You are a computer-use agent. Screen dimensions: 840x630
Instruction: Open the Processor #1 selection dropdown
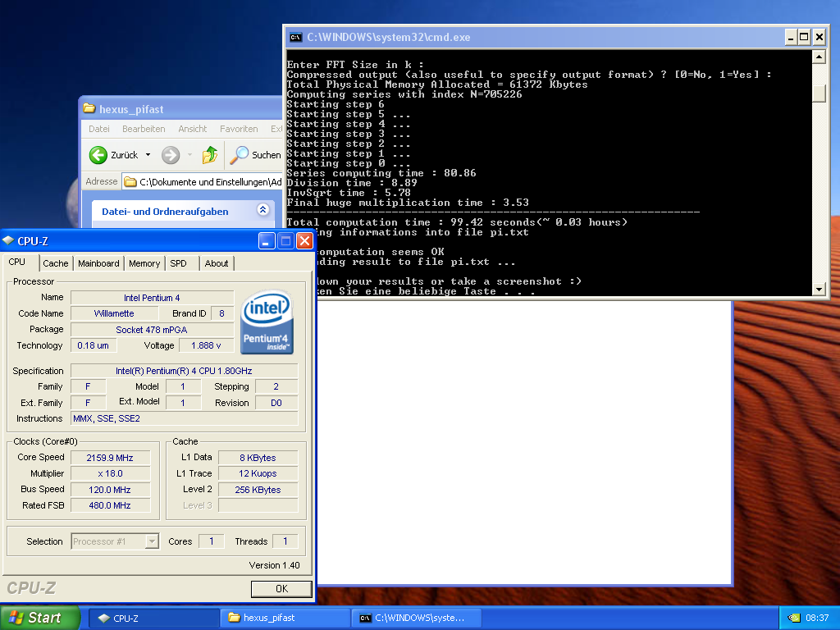[x=152, y=541]
